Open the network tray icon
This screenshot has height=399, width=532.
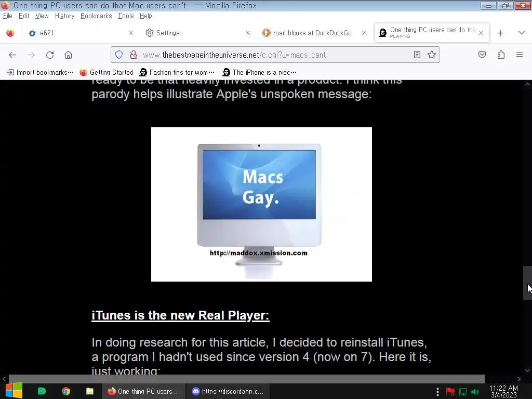point(463,392)
